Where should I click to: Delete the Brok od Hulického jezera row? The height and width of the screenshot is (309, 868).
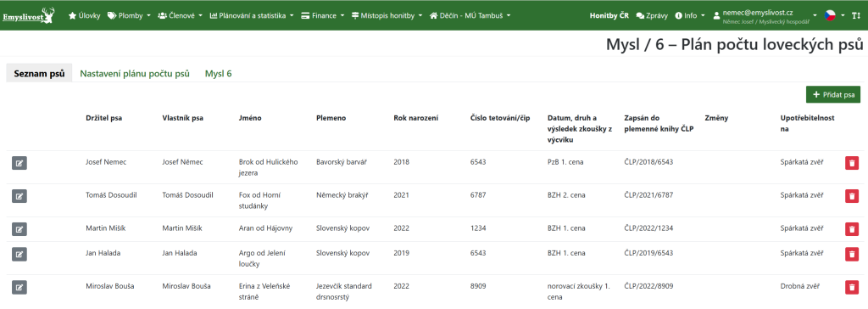[x=852, y=163]
